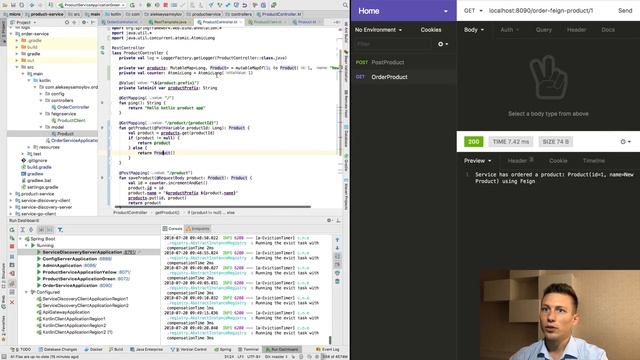Switch to ProductController.kt editor tab
640x360 pixels.
coord(220,22)
